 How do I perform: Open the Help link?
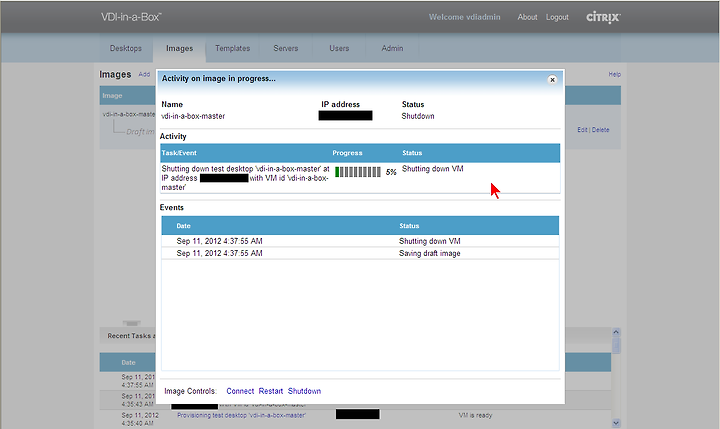614,74
